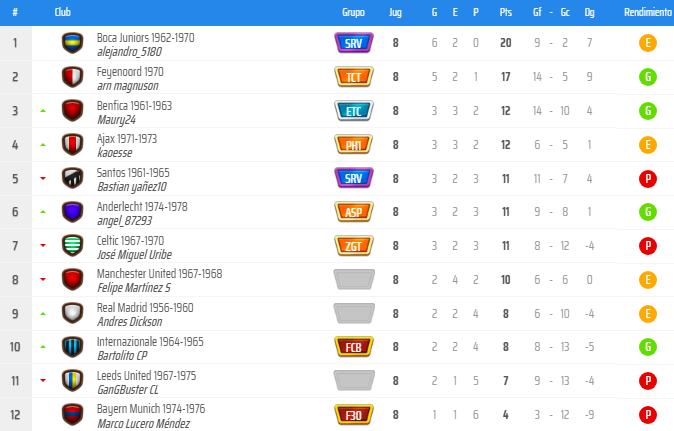The height and width of the screenshot is (431, 674).
Task: Click the Rendimiento column header
Action: [x=648, y=12]
